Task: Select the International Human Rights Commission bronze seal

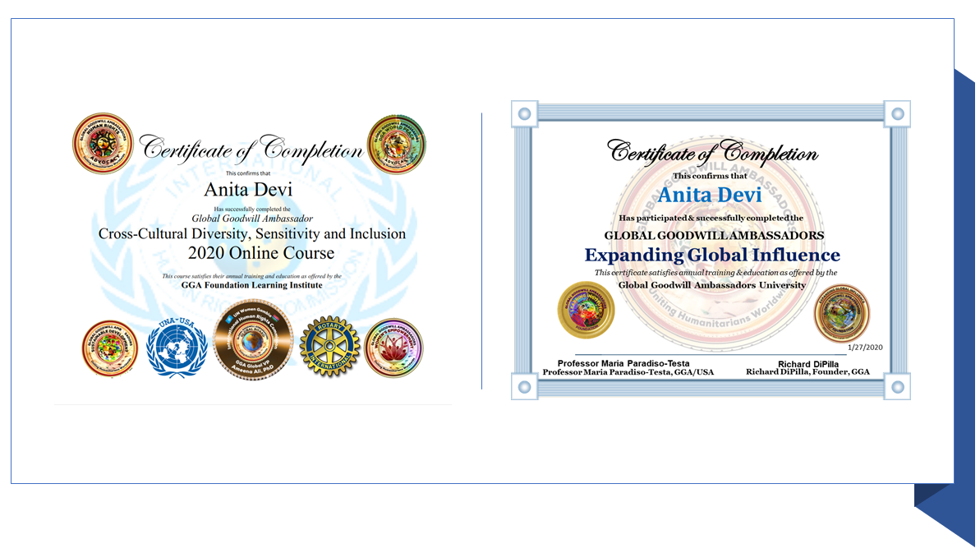Action: pyautogui.click(x=252, y=340)
